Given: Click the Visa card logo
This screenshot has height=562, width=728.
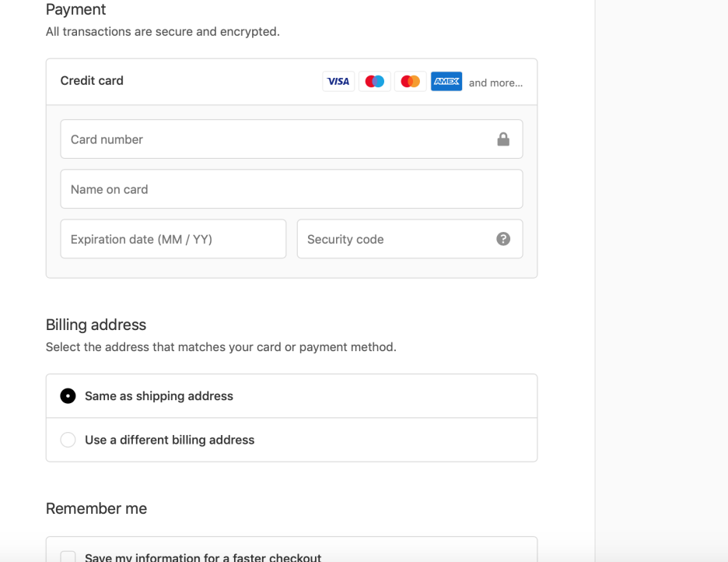Looking at the screenshot, I should tap(338, 81).
